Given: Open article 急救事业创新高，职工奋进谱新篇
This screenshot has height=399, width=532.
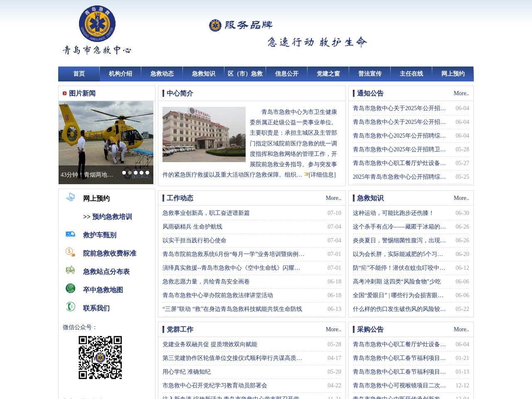Looking at the screenshot, I should point(206,213).
